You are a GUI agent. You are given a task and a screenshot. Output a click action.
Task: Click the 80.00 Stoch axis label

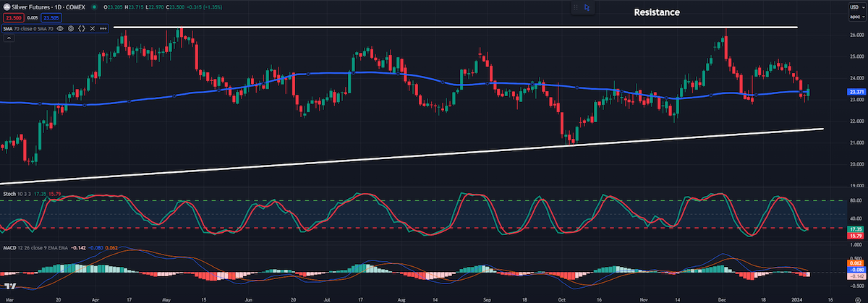[856, 200]
